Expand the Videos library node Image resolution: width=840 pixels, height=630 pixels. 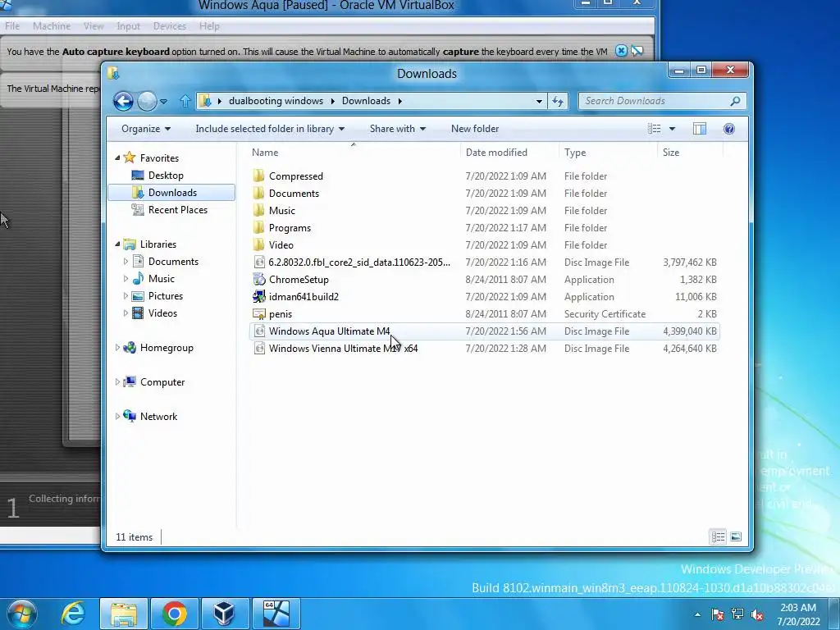[126, 313]
